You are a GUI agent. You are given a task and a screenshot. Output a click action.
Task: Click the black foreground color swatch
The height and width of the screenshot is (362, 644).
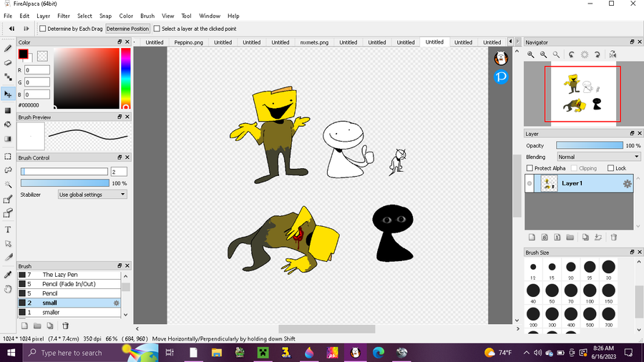23,54
